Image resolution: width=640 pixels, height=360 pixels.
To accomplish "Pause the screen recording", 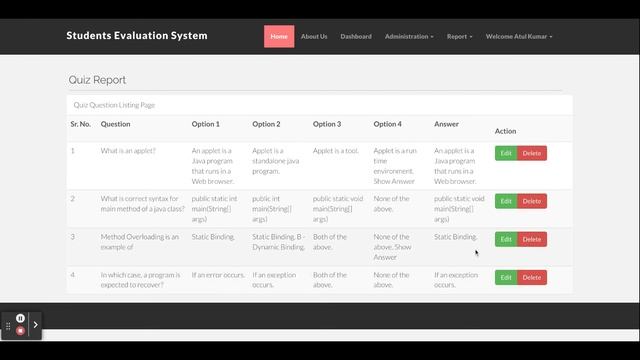I will coord(20,318).
